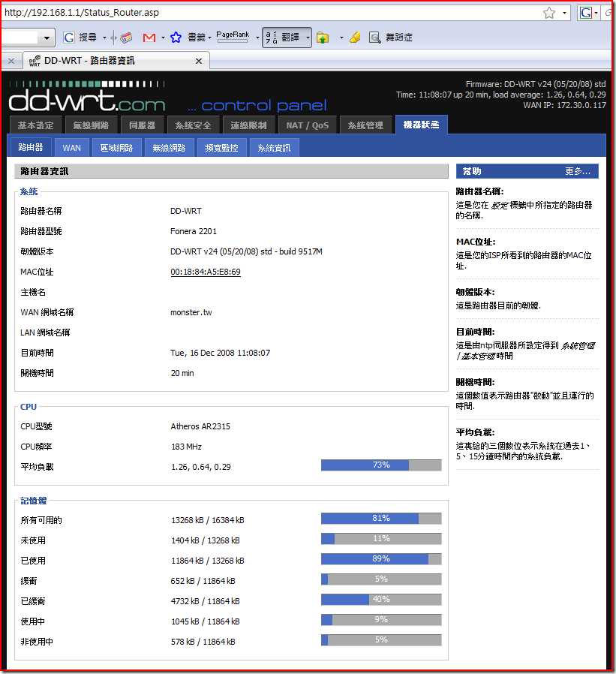Image resolution: width=616 pixels, height=674 pixels.
Task: Select the DD-WRT 路由器資訊 browser tab
Action: [116, 61]
